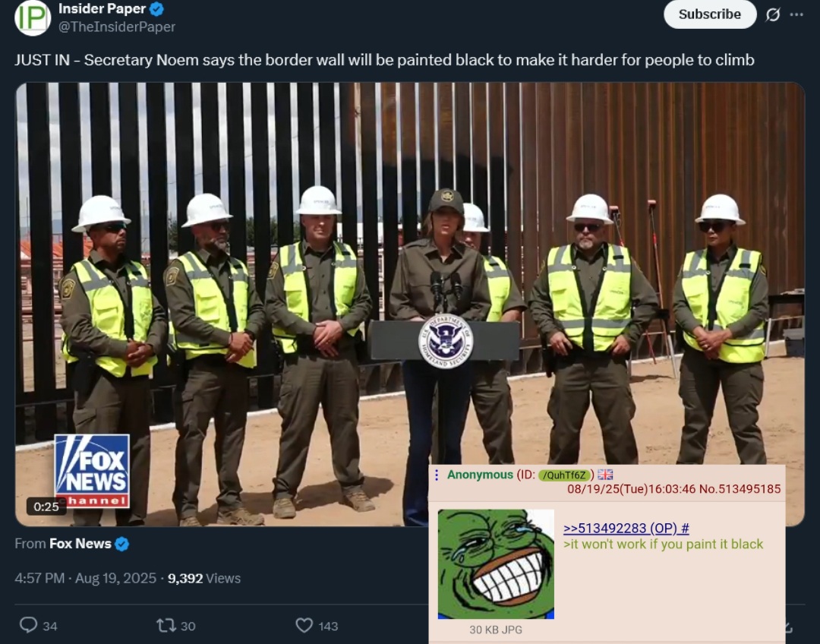Screen dimensions: 820x644
Task: Click the UK flag icon on post
Action: coord(605,475)
